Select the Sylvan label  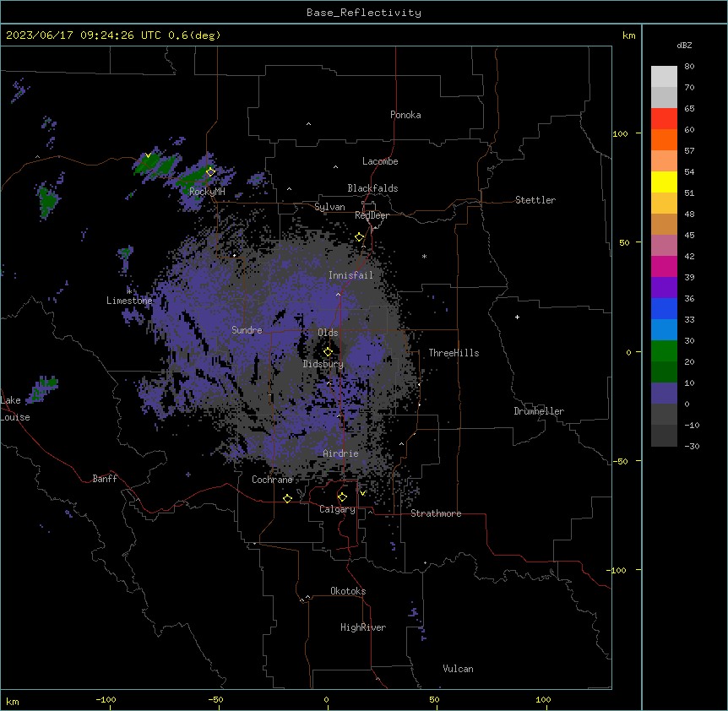click(329, 207)
